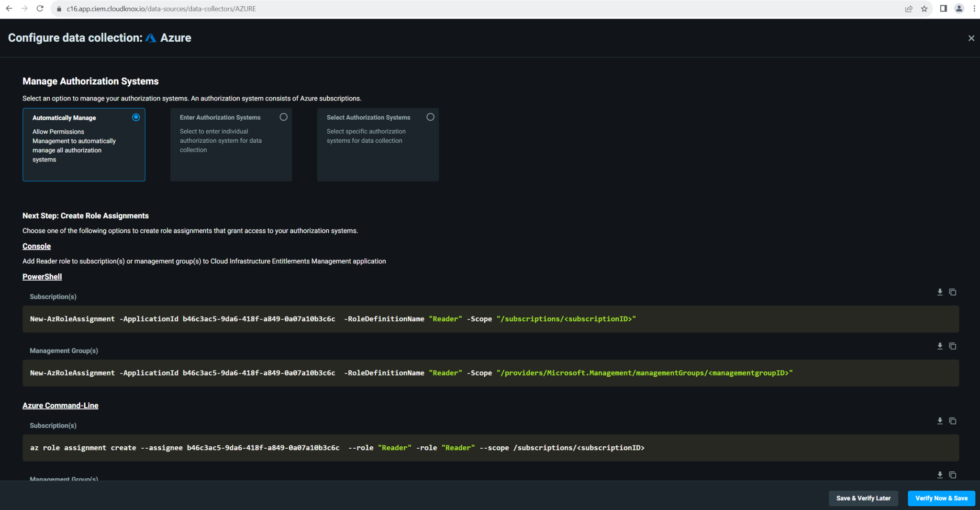This screenshot has height=510, width=980.
Task: Select Automatically Manage radio option
Action: coord(136,117)
